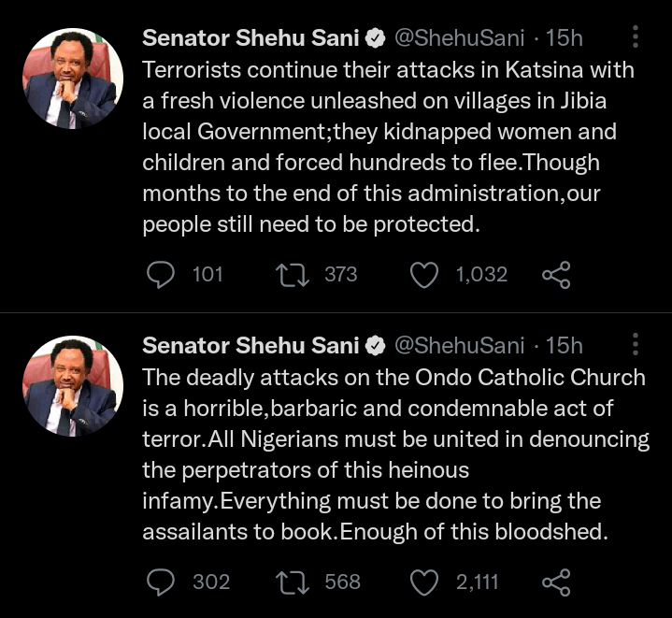Like the Katsina attacks tweet
This screenshot has width=672, height=618.
tap(425, 274)
